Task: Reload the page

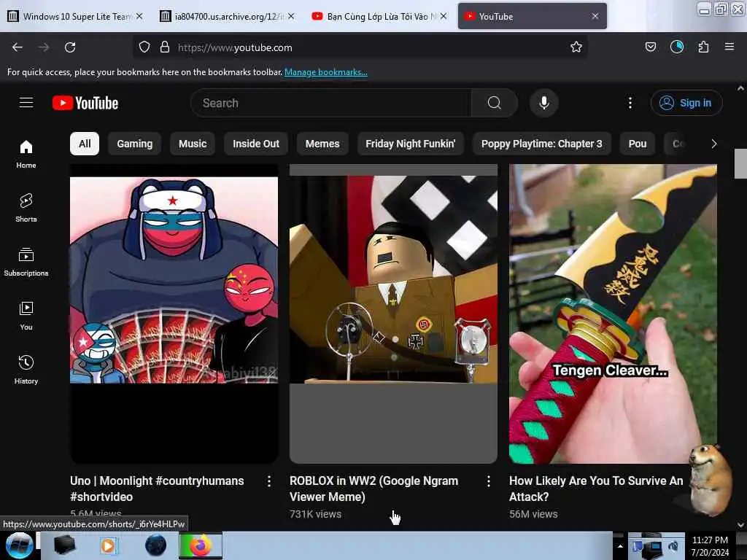Action: click(70, 47)
